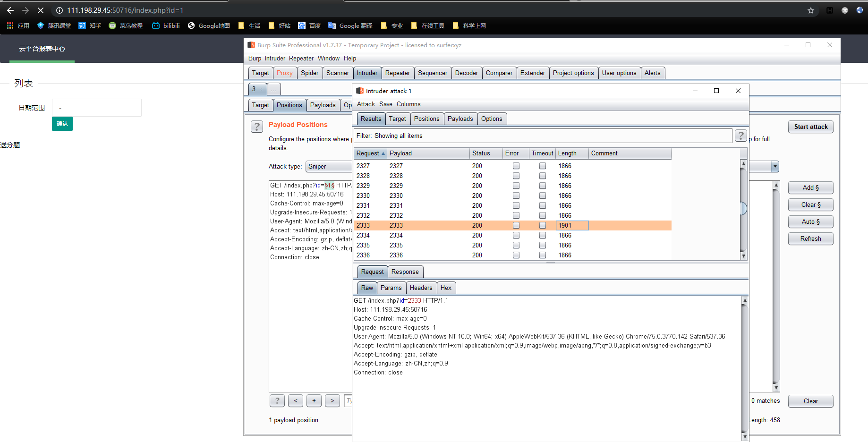Viewport: 868px width, 442px height.
Task: Open help for the results filter
Action: point(741,136)
